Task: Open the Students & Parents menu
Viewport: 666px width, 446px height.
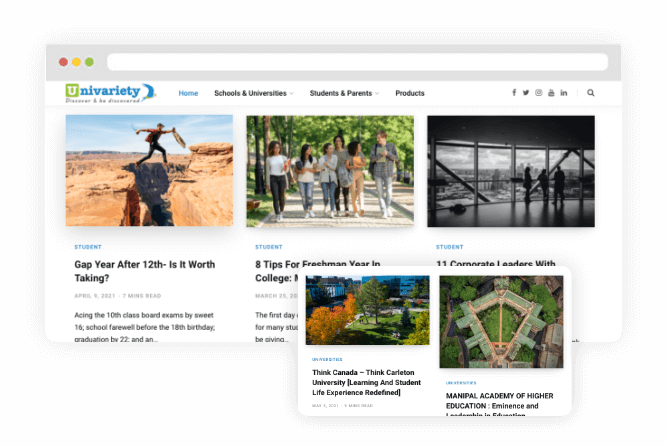Action: point(344,93)
